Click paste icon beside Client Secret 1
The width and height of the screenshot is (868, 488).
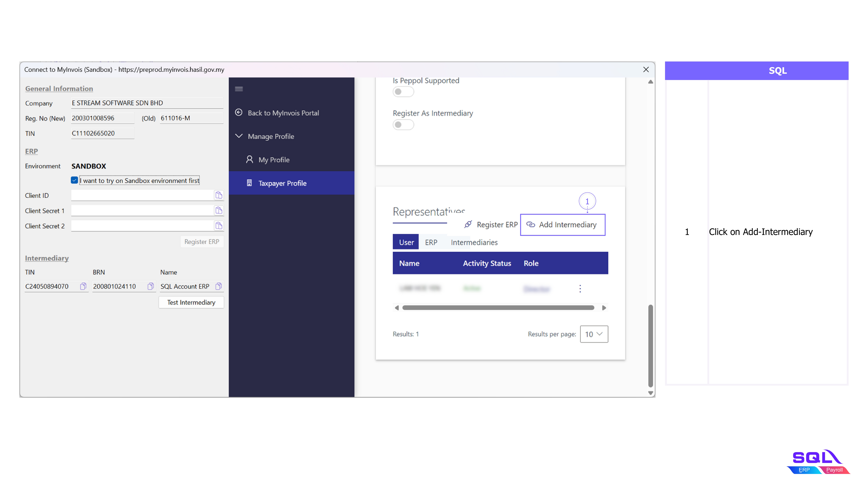point(219,211)
